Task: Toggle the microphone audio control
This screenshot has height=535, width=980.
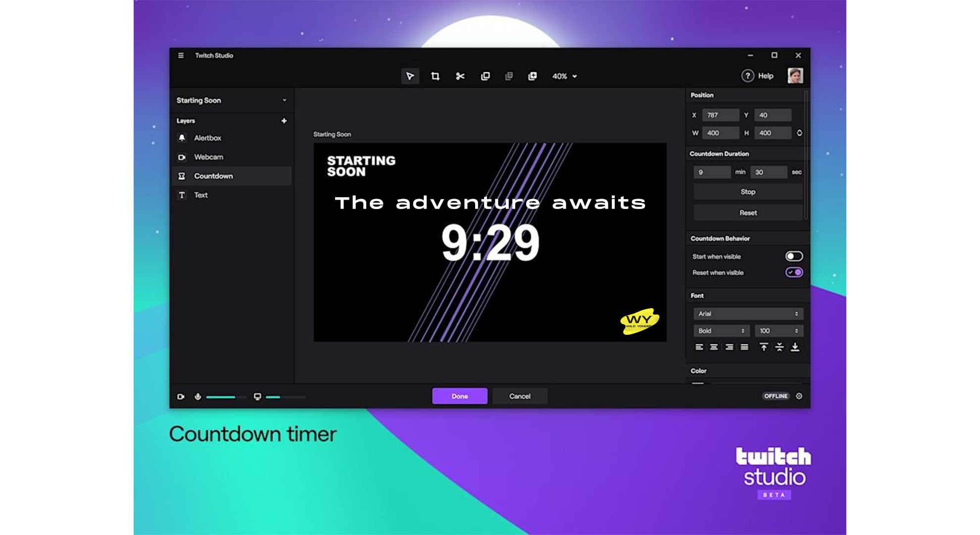Action: click(198, 396)
